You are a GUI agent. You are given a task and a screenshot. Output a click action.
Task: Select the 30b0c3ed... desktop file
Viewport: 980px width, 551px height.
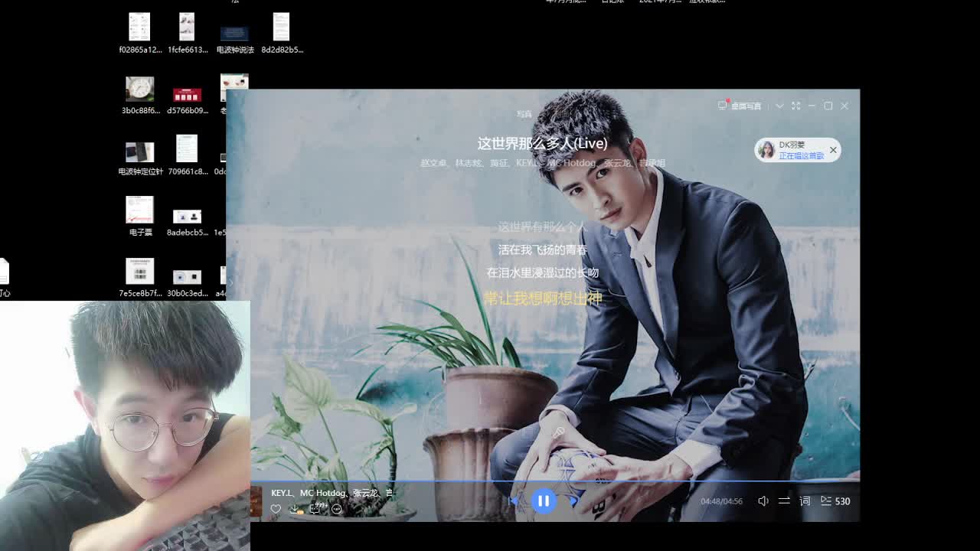[188, 282]
